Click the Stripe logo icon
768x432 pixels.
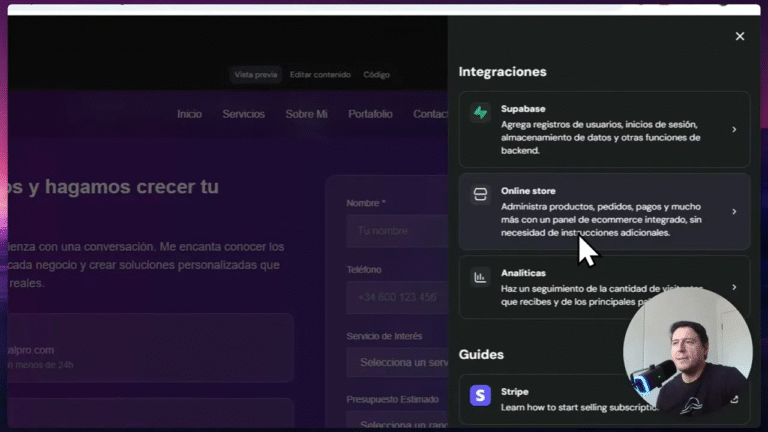(481, 396)
